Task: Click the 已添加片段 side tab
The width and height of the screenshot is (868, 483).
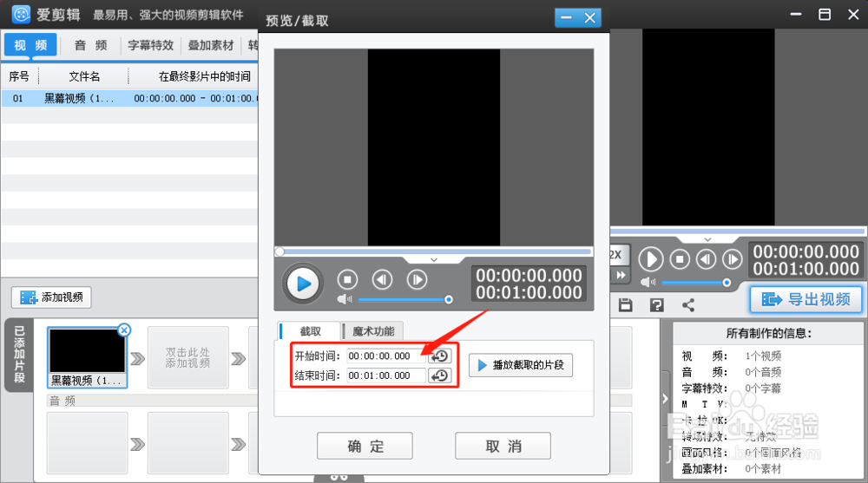Action: coord(19,355)
